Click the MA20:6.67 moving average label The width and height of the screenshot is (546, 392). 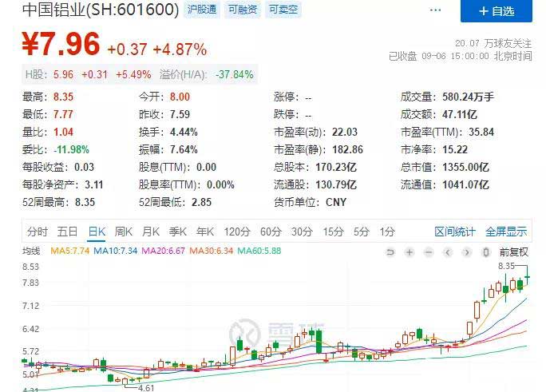click(x=163, y=251)
